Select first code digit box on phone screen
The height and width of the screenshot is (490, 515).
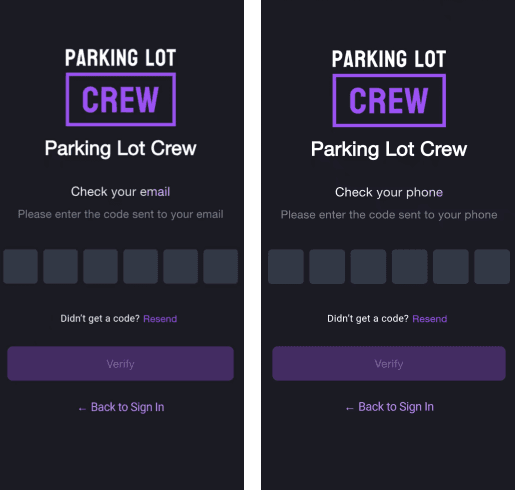[x=286, y=267]
